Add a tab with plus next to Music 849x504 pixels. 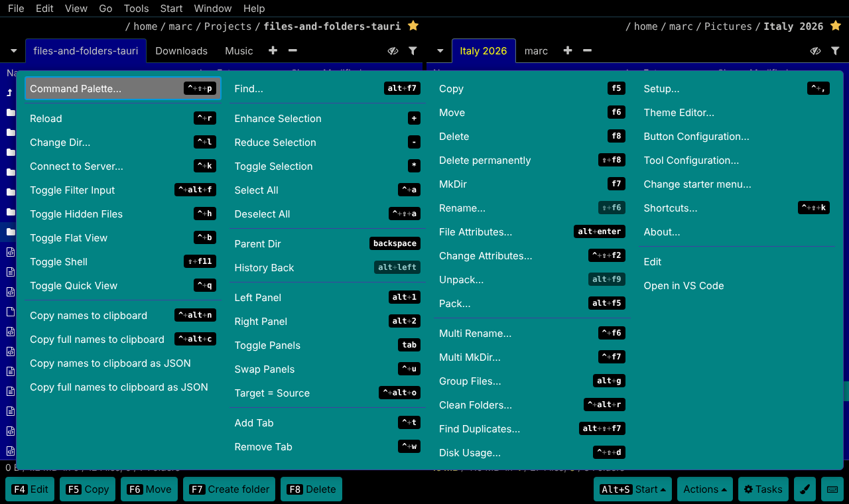point(273,50)
